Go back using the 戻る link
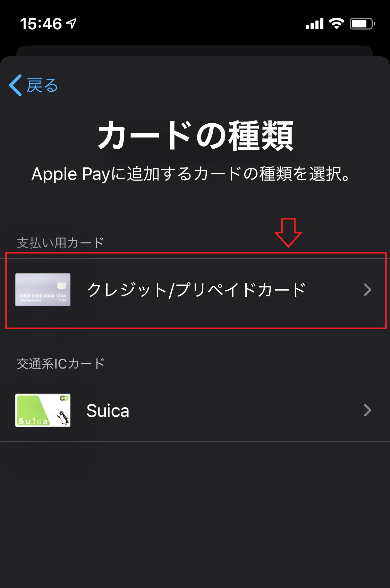The width and height of the screenshot is (390, 588). click(x=34, y=85)
